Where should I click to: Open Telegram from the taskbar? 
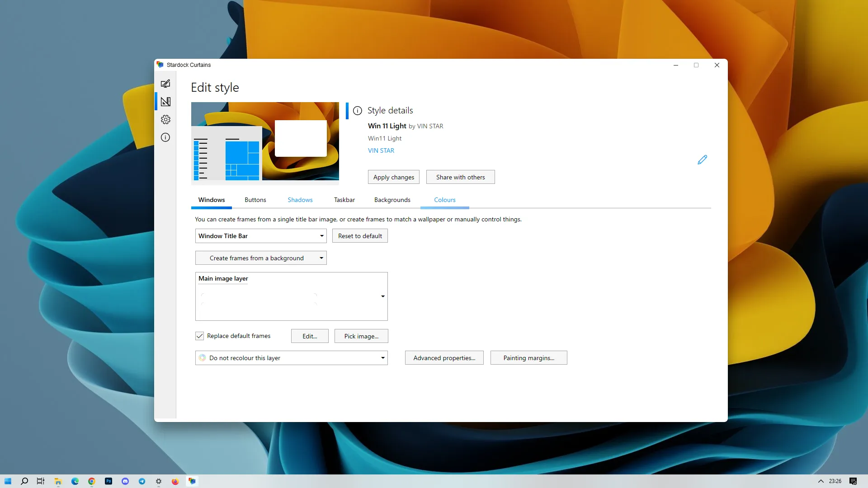[142, 481]
